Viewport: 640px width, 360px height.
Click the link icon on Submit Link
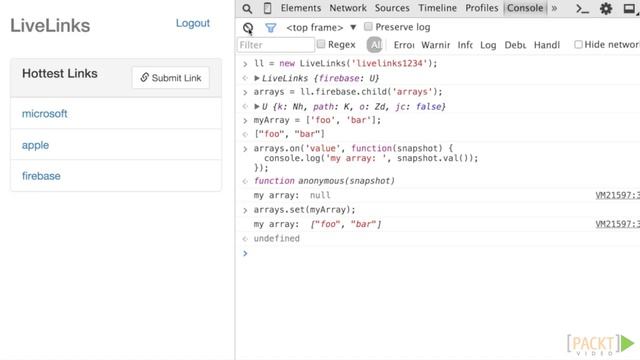144,77
